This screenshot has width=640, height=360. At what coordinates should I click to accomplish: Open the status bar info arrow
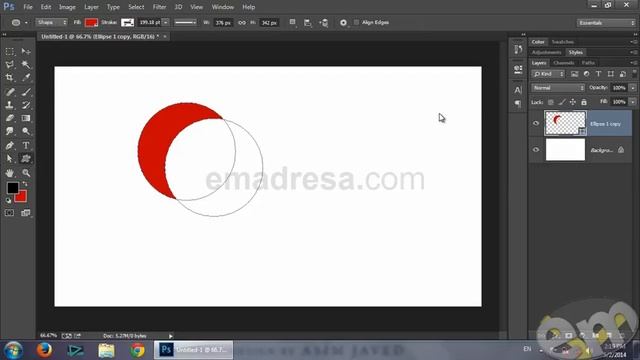[x=171, y=336]
